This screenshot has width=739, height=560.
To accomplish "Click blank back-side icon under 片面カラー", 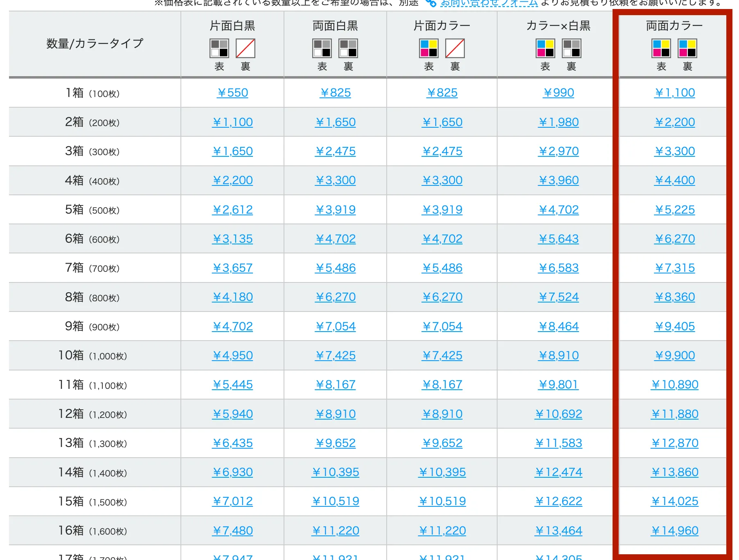I will pos(455,48).
